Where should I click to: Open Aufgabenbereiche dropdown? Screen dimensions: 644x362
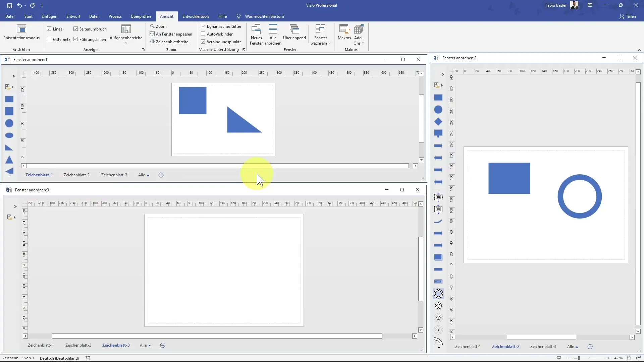(x=126, y=35)
